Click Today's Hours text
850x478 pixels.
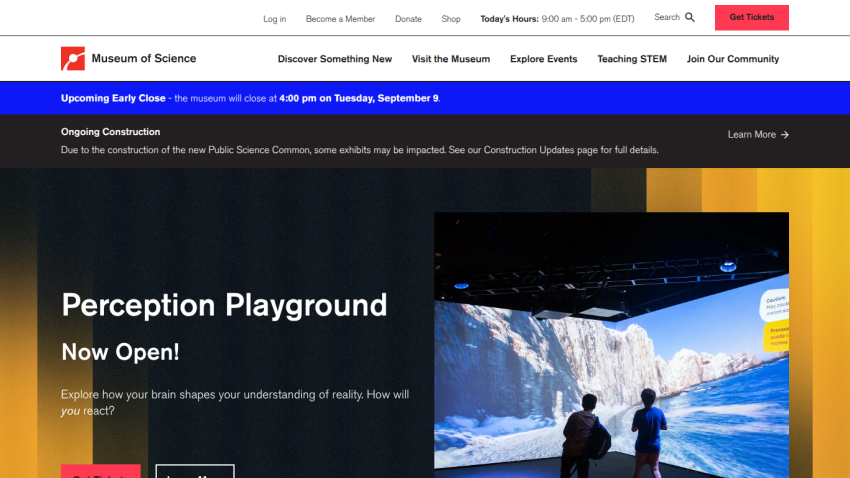coord(557,19)
